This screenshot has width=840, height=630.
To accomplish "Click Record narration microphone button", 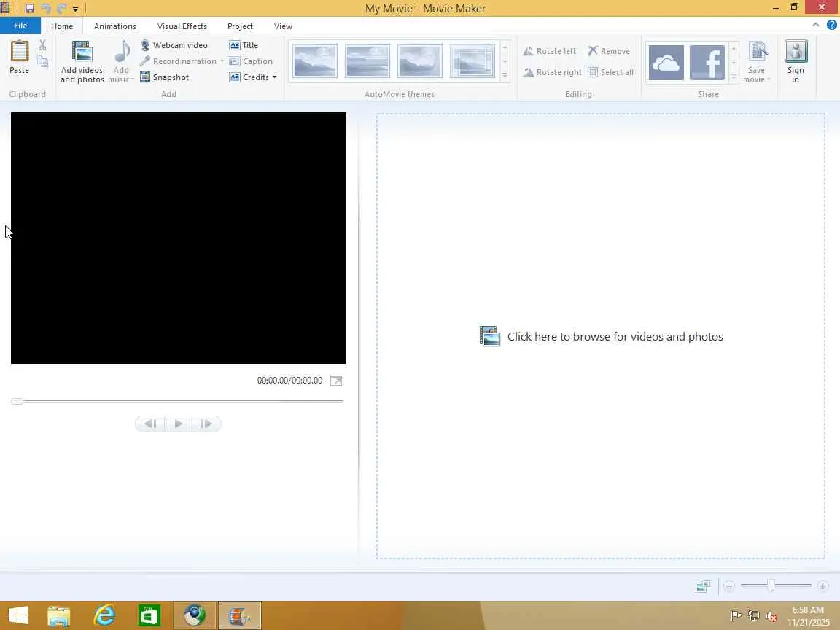I will click(179, 61).
